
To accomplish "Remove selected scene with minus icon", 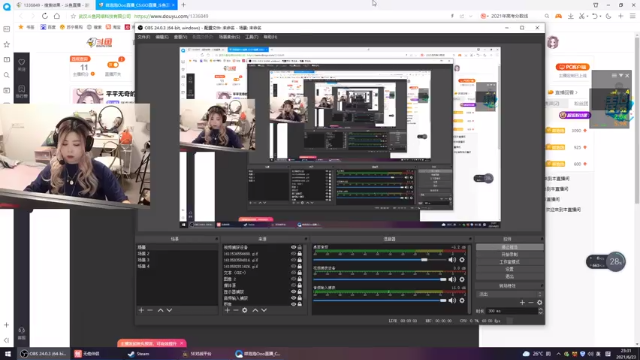I will point(150,311).
